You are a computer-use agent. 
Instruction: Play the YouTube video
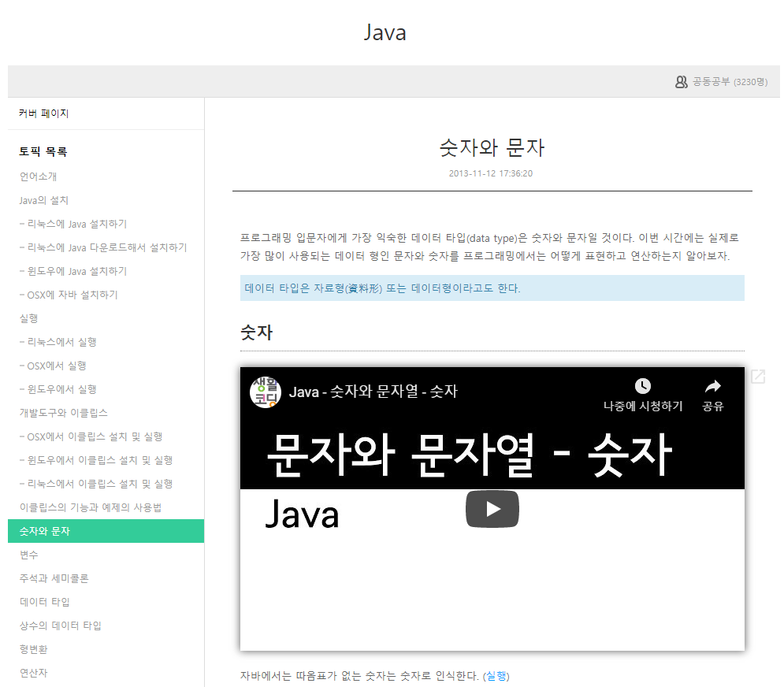click(x=492, y=509)
